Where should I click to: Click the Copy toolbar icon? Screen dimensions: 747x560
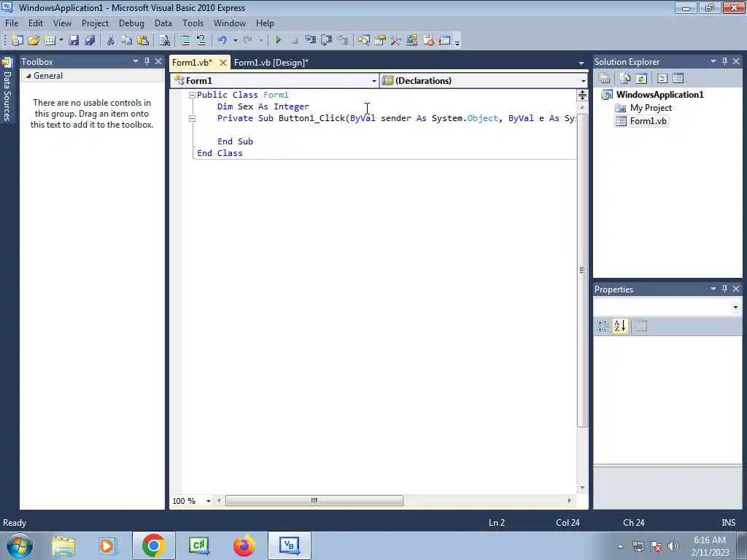coord(126,41)
